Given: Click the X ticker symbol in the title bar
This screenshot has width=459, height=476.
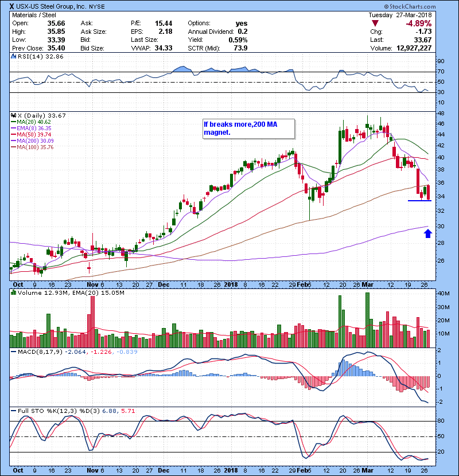Looking at the screenshot, I should [12, 6].
